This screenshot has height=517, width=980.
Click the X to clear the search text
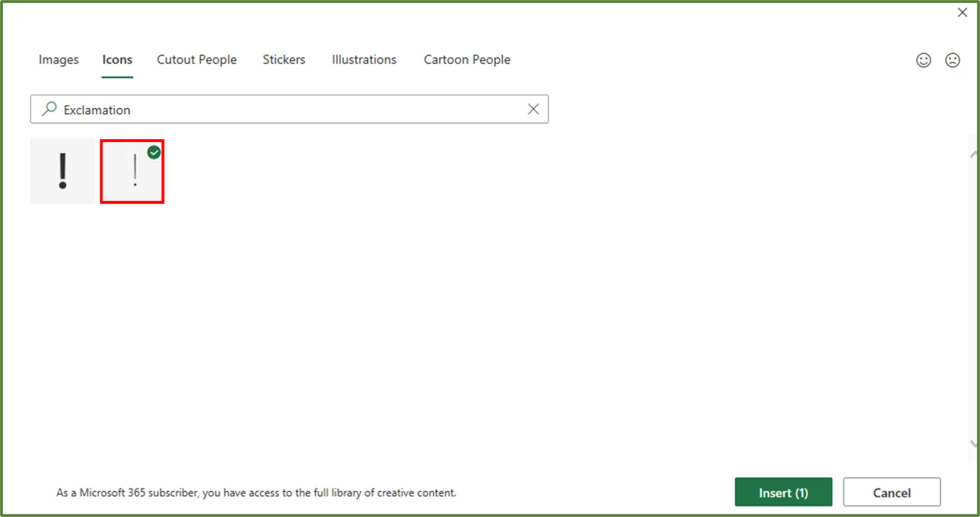click(x=533, y=109)
